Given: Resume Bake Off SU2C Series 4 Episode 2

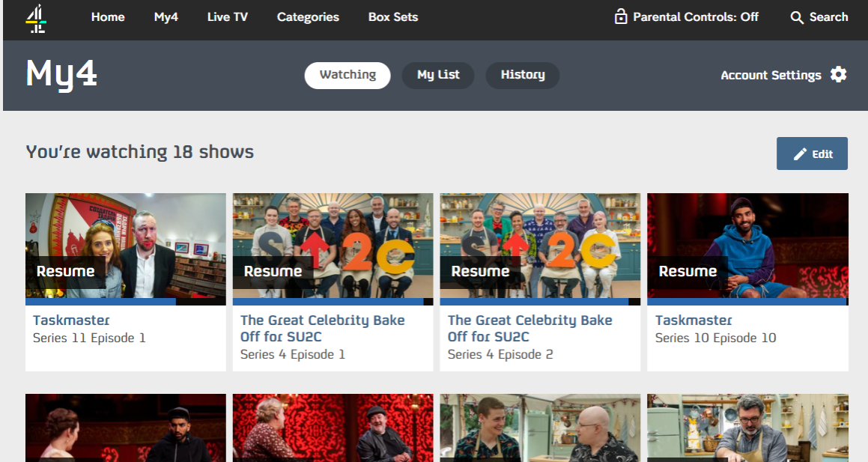Looking at the screenshot, I should point(480,271).
